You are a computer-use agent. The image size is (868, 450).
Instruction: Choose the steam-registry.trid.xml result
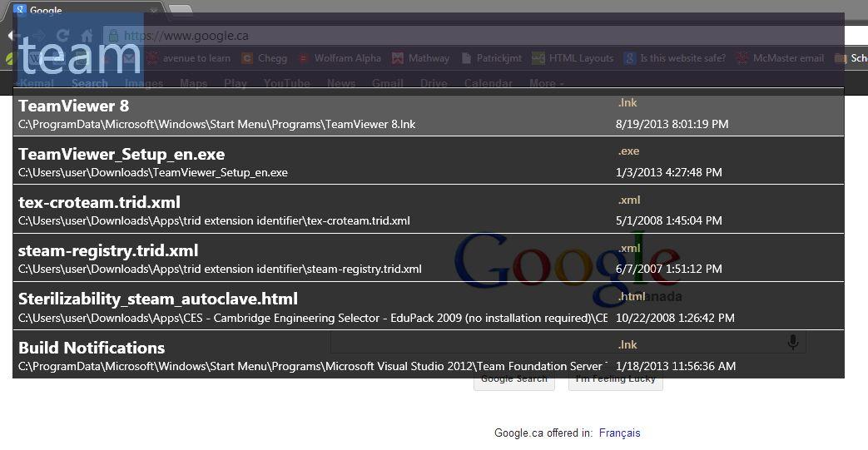point(429,257)
